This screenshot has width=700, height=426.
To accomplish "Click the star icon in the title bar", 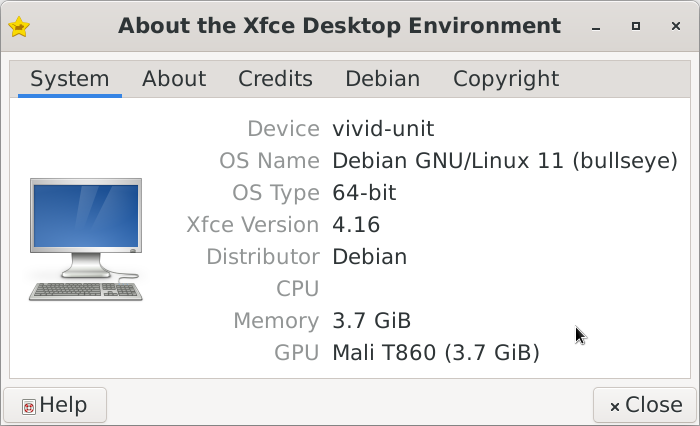I will coord(18,26).
